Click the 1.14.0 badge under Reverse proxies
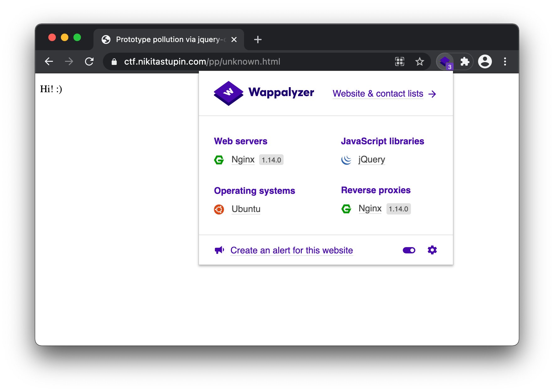 [x=398, y=209]
